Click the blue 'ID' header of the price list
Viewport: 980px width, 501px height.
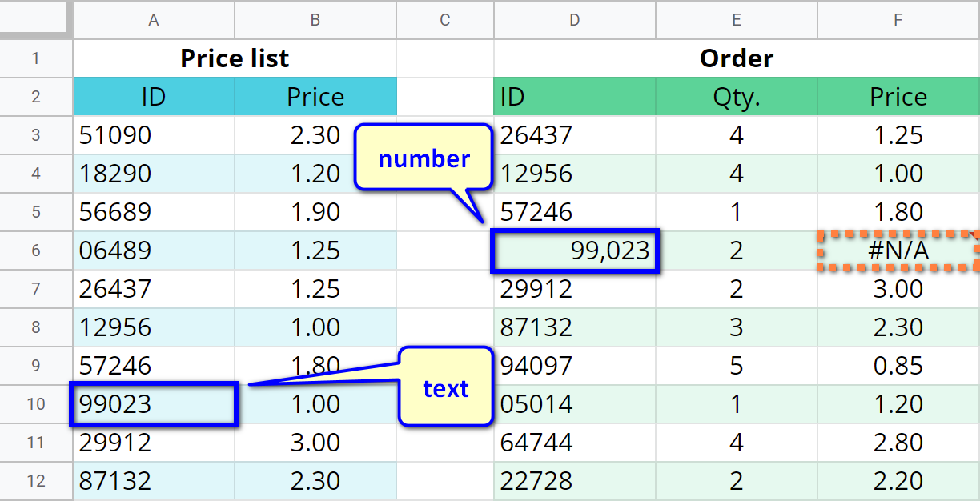click(x=153, y=97)
